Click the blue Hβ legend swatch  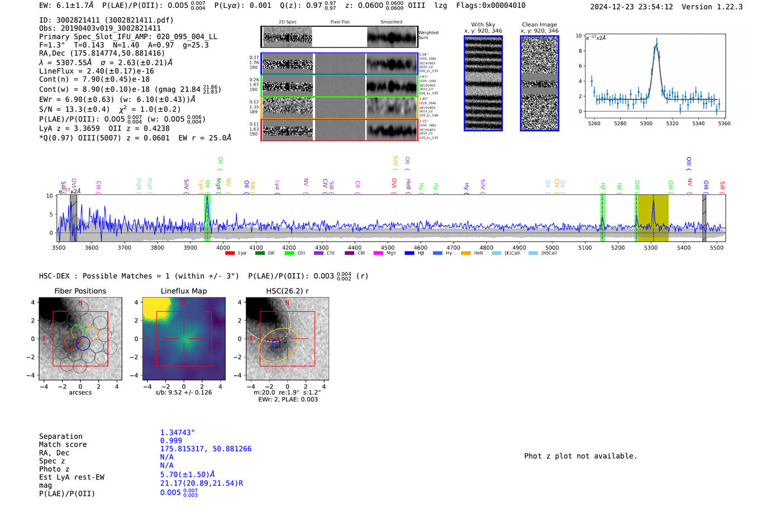coord(409,253)
